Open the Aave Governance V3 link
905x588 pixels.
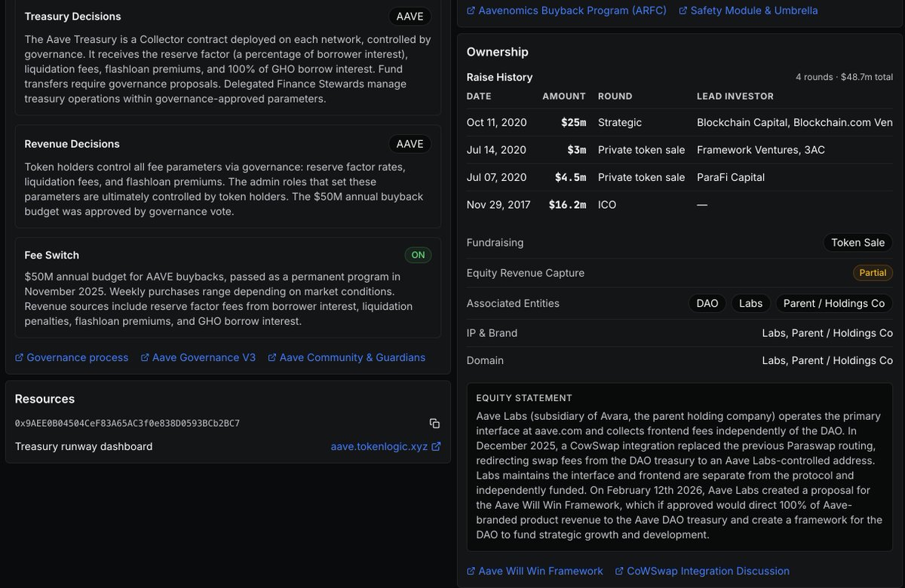pos(198,357)
